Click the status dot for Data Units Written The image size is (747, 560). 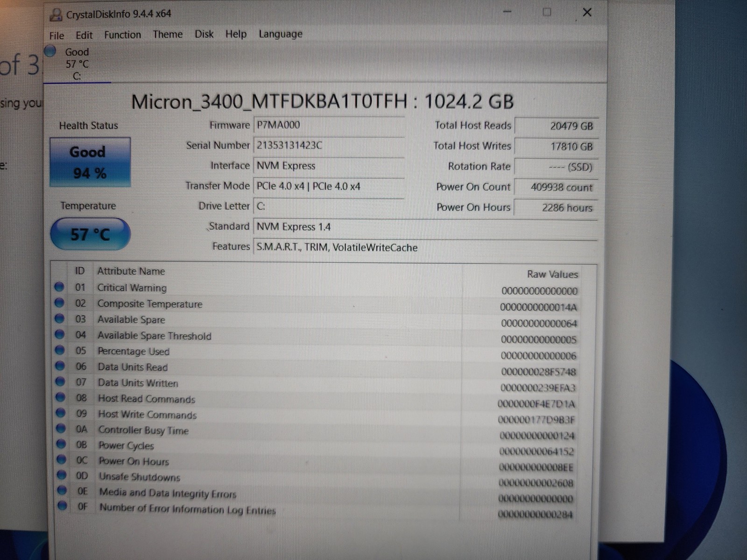pos(60,382)
